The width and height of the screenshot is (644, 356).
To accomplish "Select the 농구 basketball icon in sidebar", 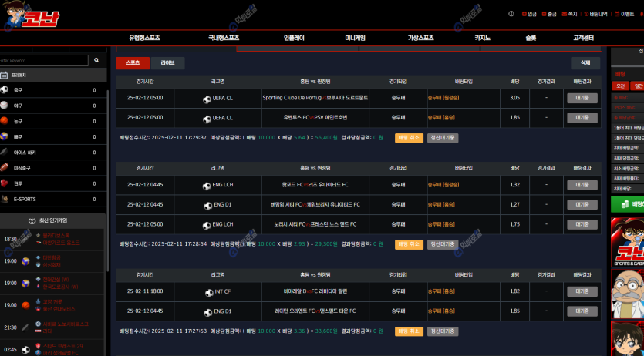I will (5, 121).
